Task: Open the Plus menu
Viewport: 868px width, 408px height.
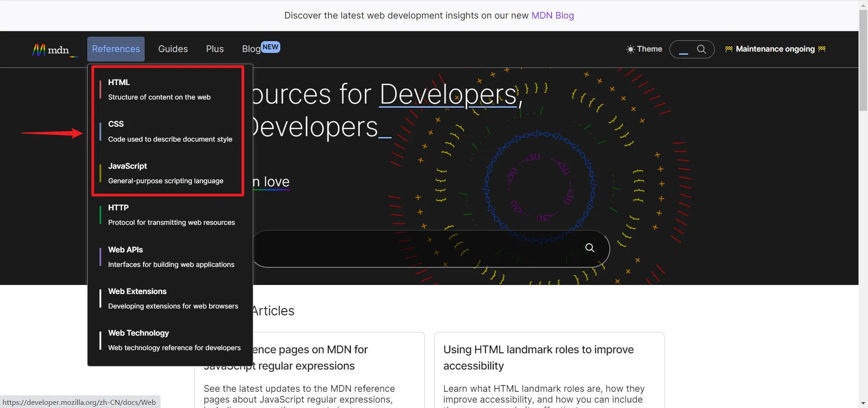Action: (x=215, y=49)
